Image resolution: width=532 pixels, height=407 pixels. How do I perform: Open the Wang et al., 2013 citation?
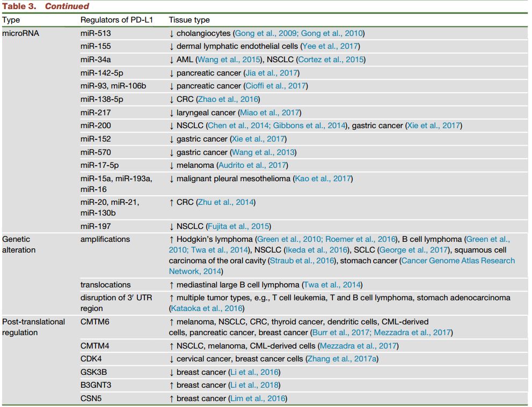[x=263, y=152]
